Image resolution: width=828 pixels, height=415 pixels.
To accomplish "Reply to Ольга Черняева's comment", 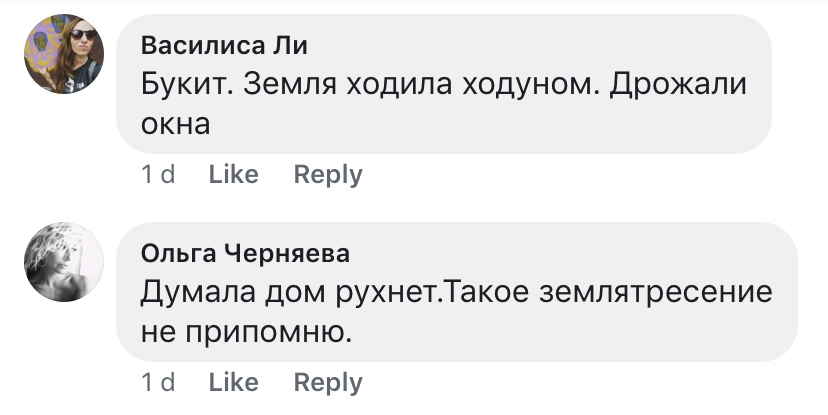I will pos(327,382).
